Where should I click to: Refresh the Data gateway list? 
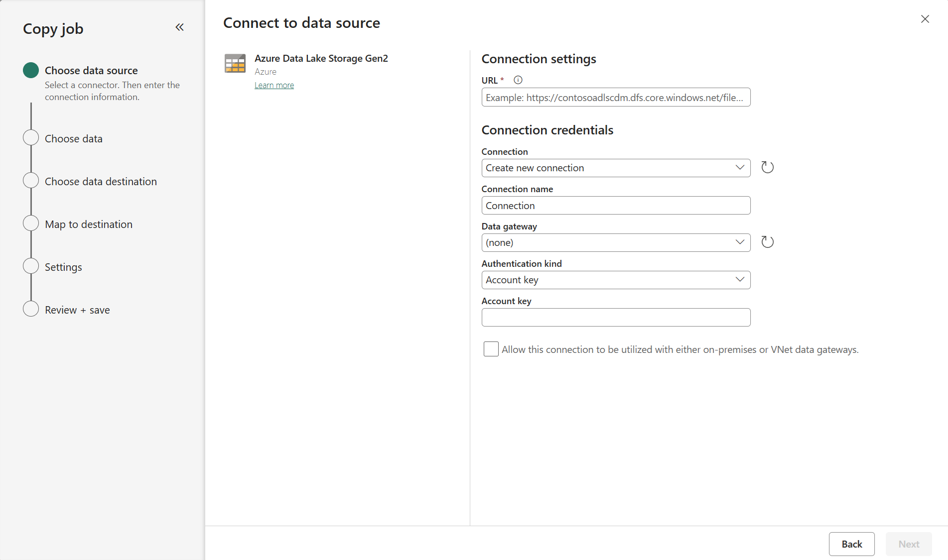(767, 242)
